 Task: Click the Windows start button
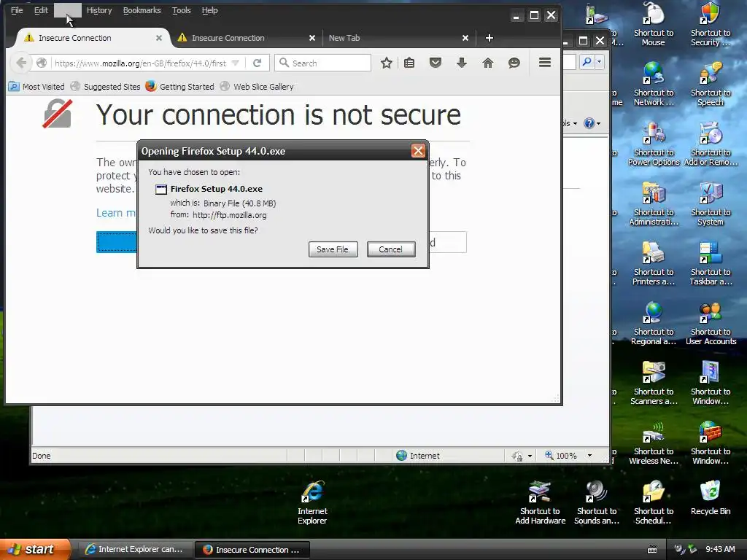coord(35,549)
